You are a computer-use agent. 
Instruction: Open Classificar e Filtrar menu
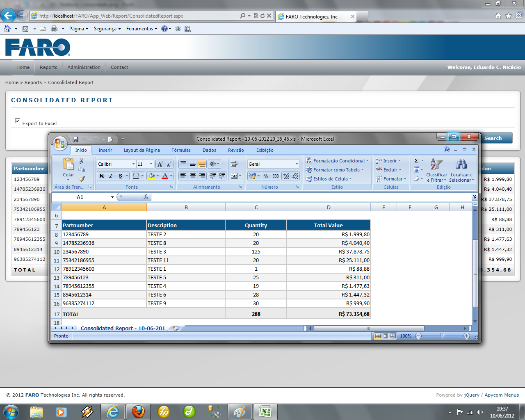coord(436,170)
